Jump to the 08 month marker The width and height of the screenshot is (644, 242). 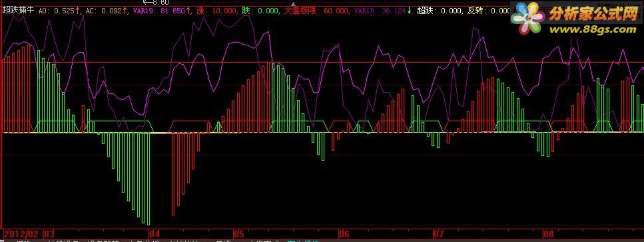pos(548,234)
